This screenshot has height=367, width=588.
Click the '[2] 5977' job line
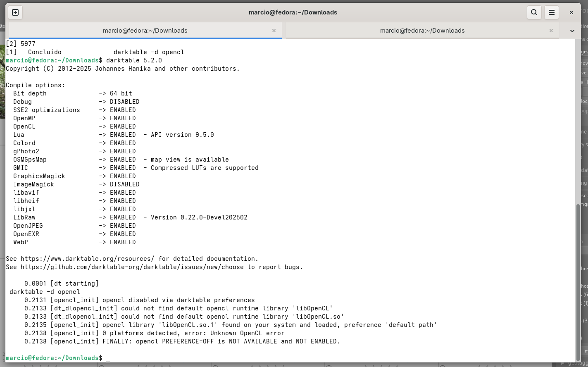coord(21,44)
